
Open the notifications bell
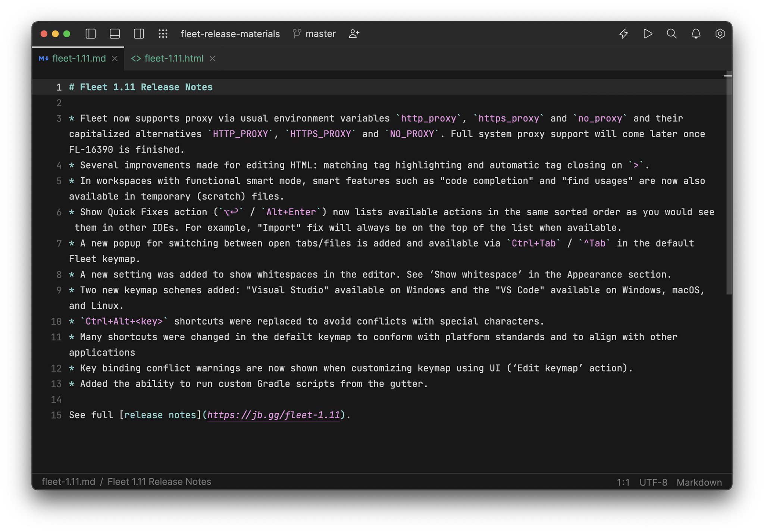695,34
